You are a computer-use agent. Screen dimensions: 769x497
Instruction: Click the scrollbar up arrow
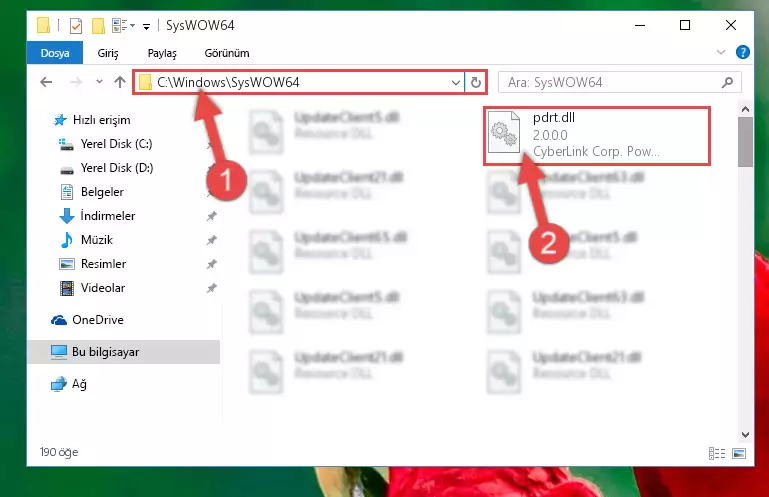tap(745, 109)
